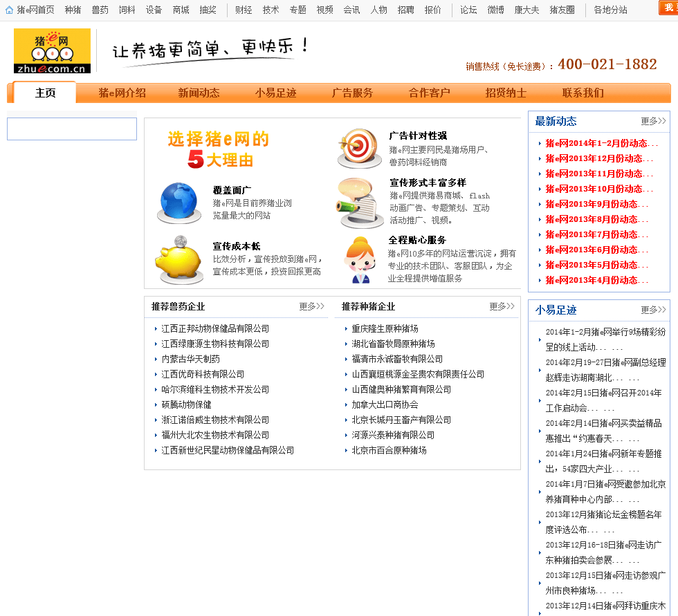Viewport: 678px width, 616px height.
Task: Open 猪友圈 in the top navigation
Action: [x=562, y=10]
